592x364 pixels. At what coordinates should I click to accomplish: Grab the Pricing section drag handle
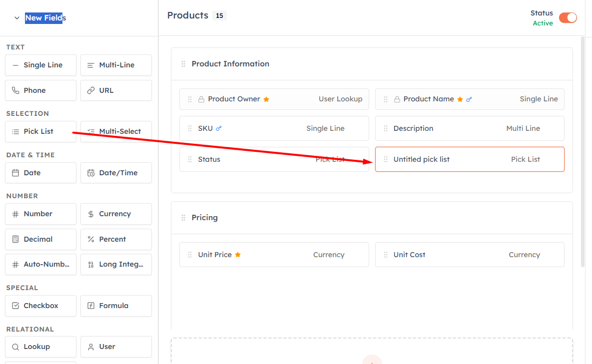[x=183, y=218]
